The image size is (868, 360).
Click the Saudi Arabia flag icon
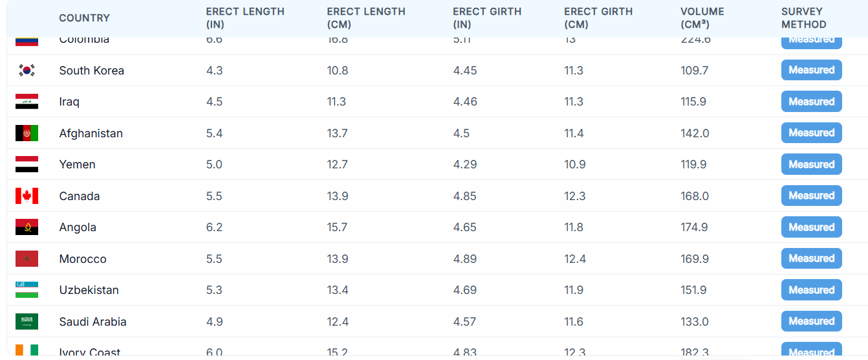pyautogui.click(x=27, y=322)
